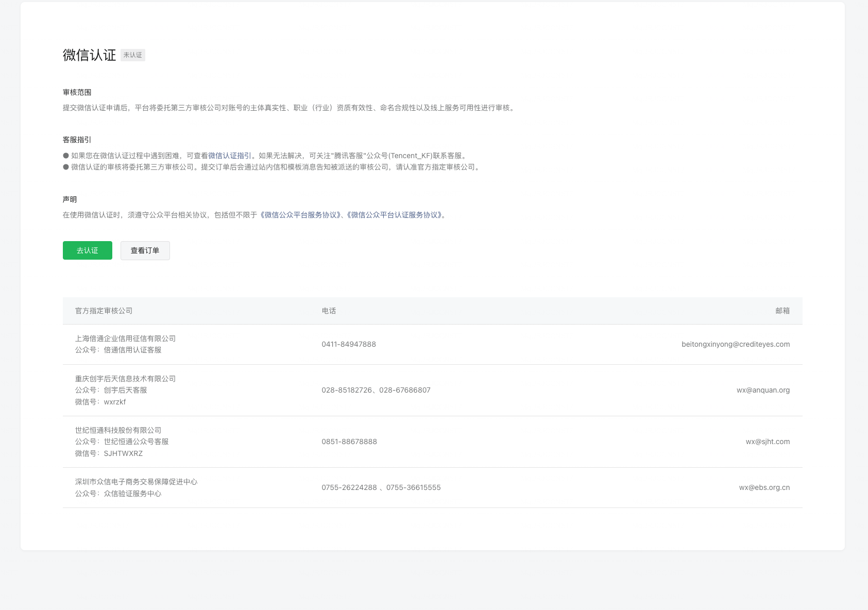Select the company name 世纪恒通科技股份有限公司
The height and width of the screenshot is (610, 868).
[118, 430]
